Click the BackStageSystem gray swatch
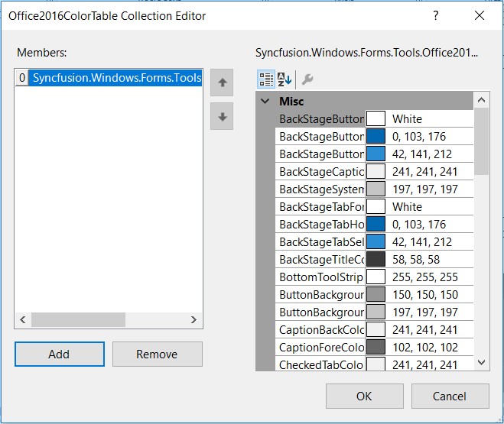504x424 pixels. pyautogui.click(x=376, y=189)
